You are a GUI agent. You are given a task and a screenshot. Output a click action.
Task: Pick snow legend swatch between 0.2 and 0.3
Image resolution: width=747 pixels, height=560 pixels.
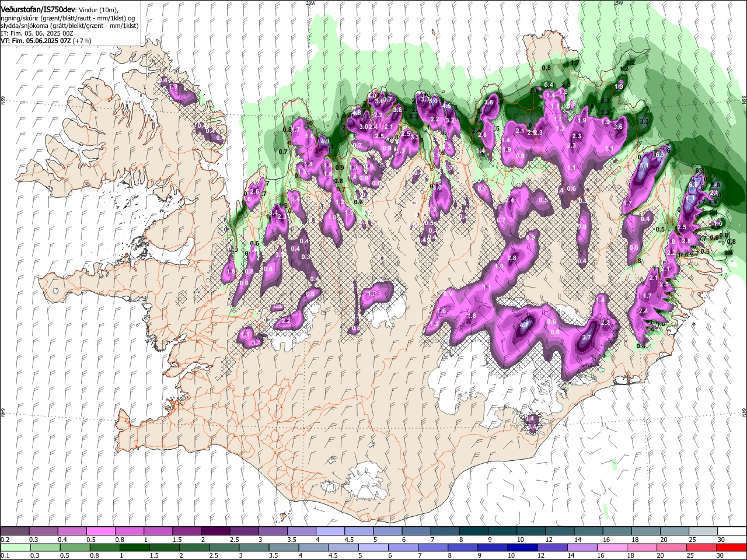[15, 531]
